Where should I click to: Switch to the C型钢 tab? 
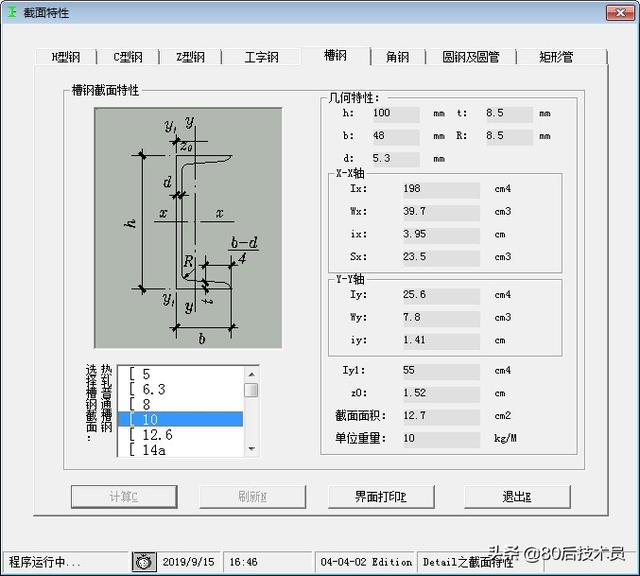128,57
